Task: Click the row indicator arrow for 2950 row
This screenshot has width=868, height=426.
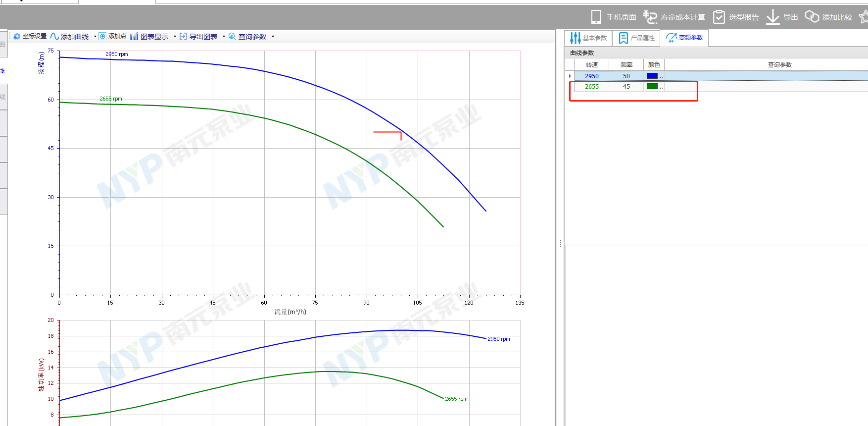Action: (570, 76)
